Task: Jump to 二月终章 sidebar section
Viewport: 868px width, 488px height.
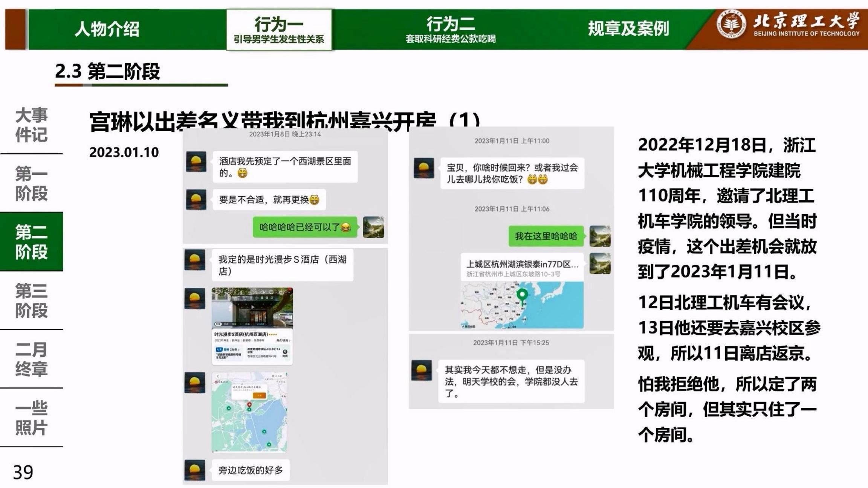Action: pos(31,359)
